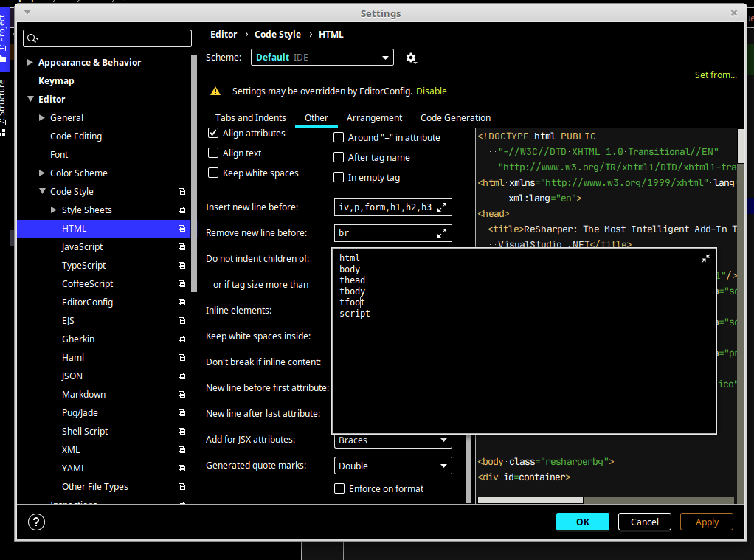Image resolution: width=754 pixels, height=560 pixels.
Task: Enable the Keep white spaces checkbox
Action: pyautogui.click(x=213, y=173)
